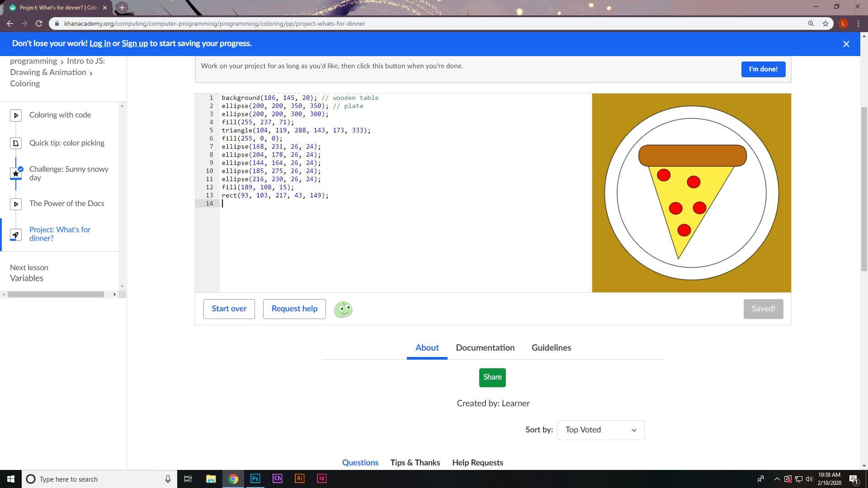Click the Start over button
The image size is (868, 488).
(229, 309)
